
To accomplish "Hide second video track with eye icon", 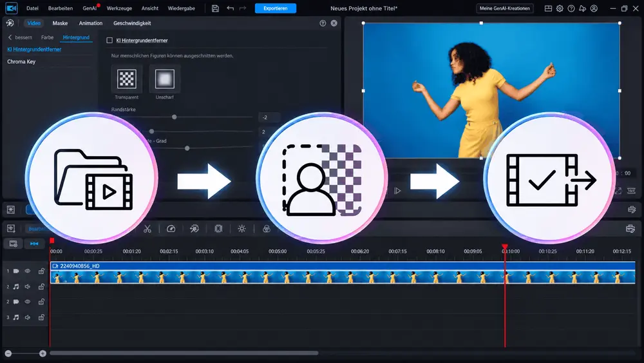I will (28, 302).
